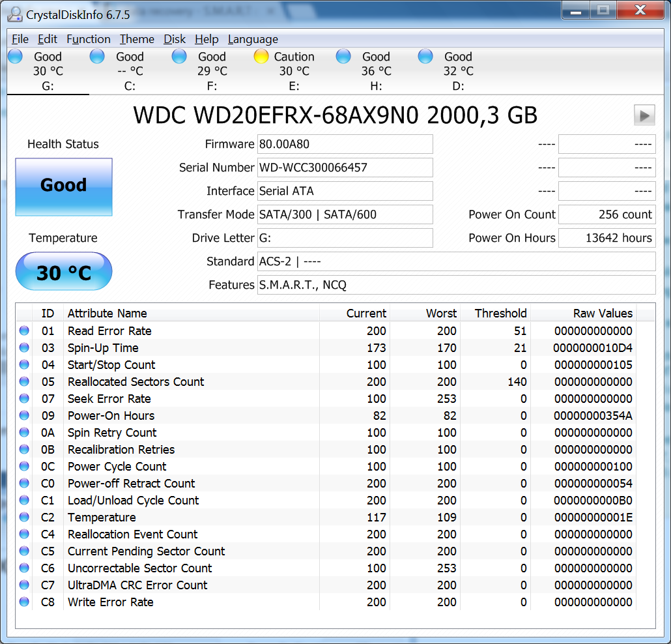Click the 30 °C temperature button
671x644 pixels.
[64, 272]
